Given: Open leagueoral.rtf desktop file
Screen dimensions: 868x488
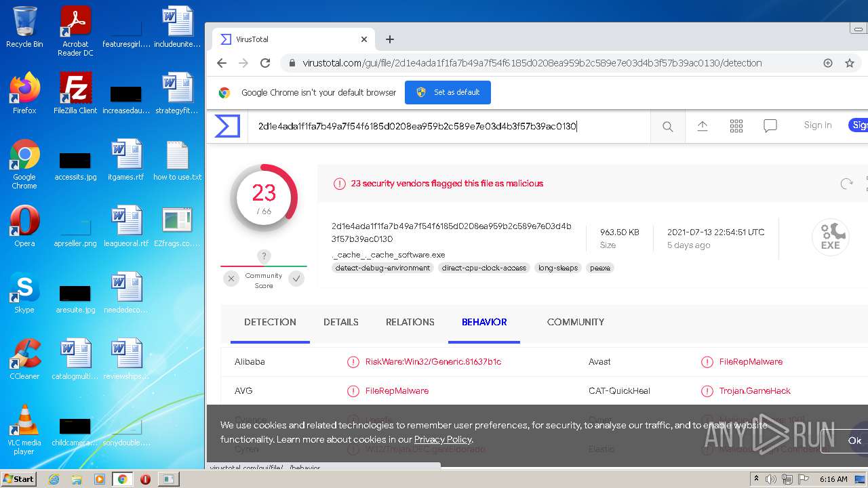Looking at the screenshot, I should pos(126,226).
